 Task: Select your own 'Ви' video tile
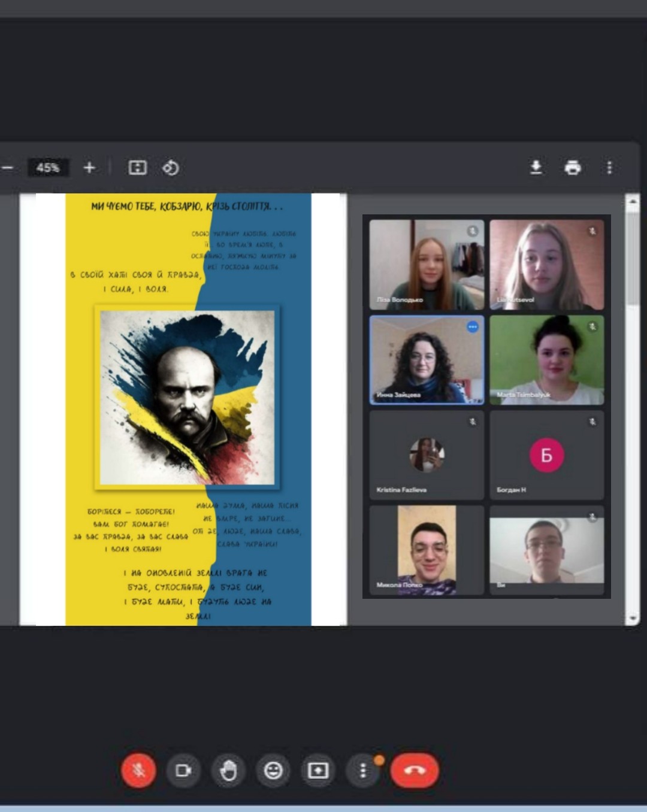(547, 550)
